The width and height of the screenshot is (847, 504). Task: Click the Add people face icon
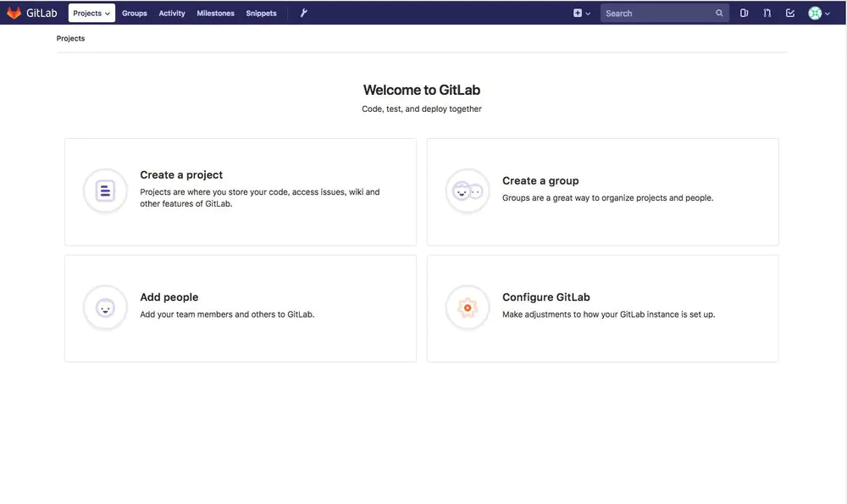pyautogui.click(x=105, y=307)
